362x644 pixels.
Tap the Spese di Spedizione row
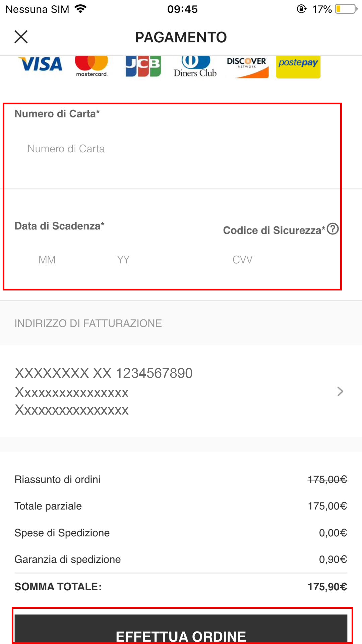point(180,533)
